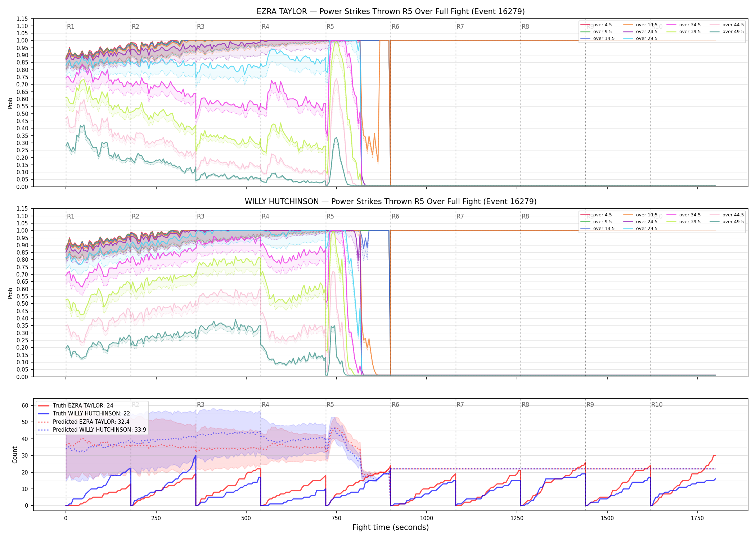Click the R9 round marker in bottom chart
The width and height of the screenshot is (756, 540).
click(590, 405)
